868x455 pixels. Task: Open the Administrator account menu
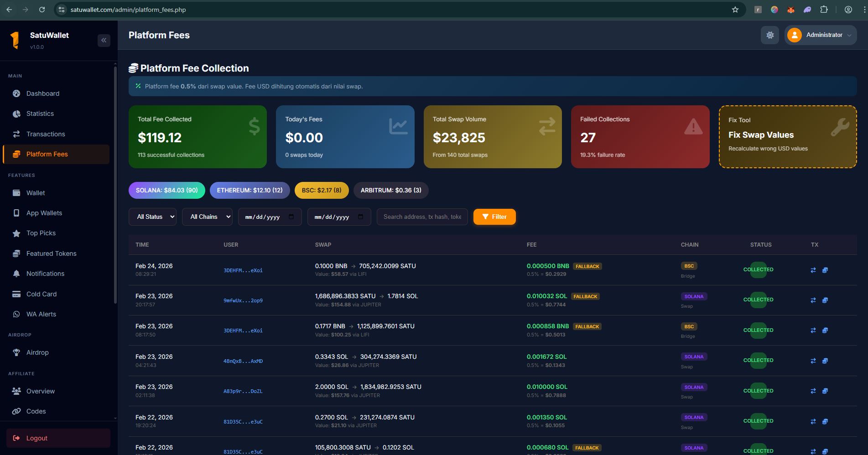point(820,35)
